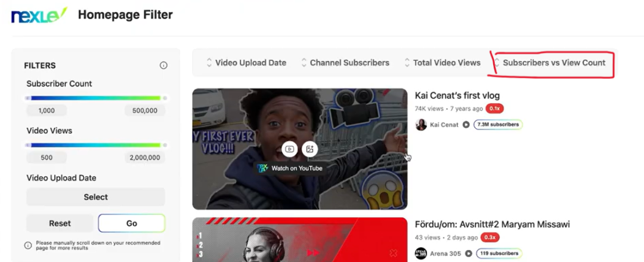Click the 500,000 max subscriber field
The height and width of the screenshot is (262, 644).
[145, 110]
